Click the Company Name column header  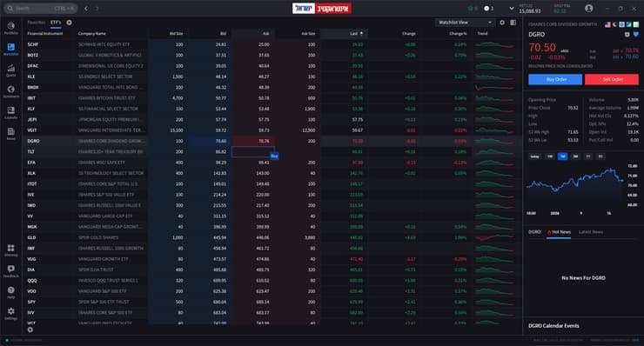click(92, 34)
